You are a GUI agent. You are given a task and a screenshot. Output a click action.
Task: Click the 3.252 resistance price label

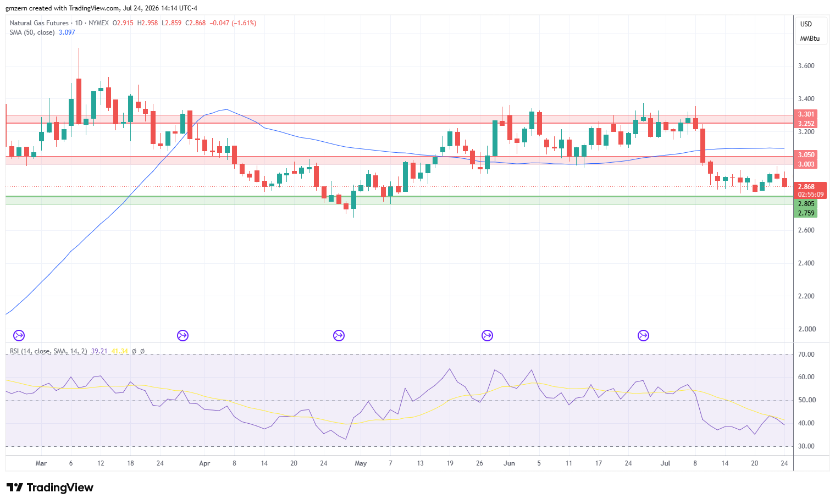point(806,124)
